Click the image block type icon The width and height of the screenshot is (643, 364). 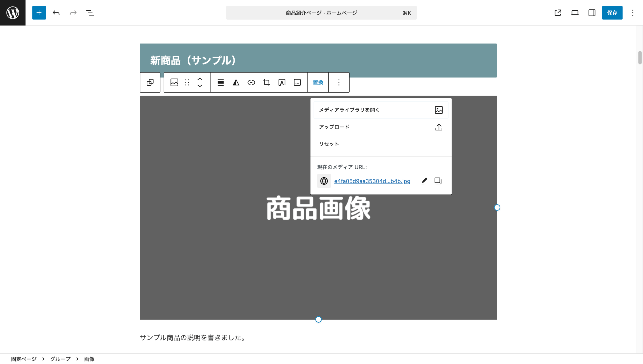(174, 82)
